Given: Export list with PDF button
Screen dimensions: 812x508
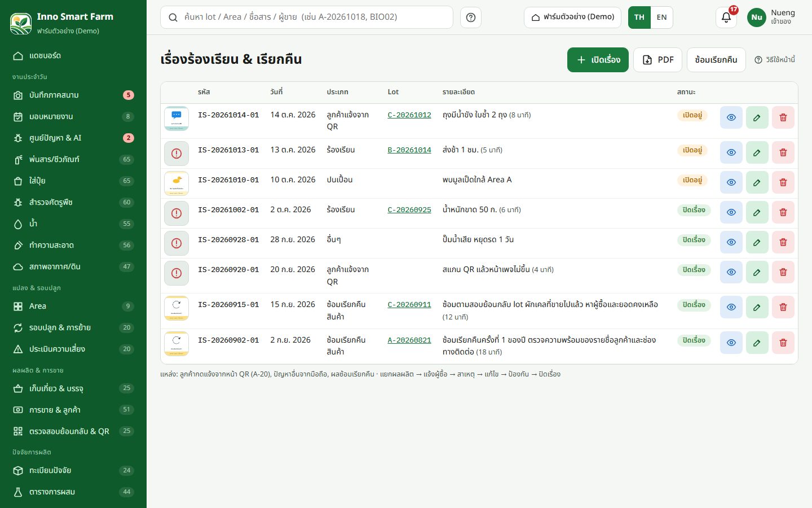Looking at the screenshot, I should coord(657,60).
